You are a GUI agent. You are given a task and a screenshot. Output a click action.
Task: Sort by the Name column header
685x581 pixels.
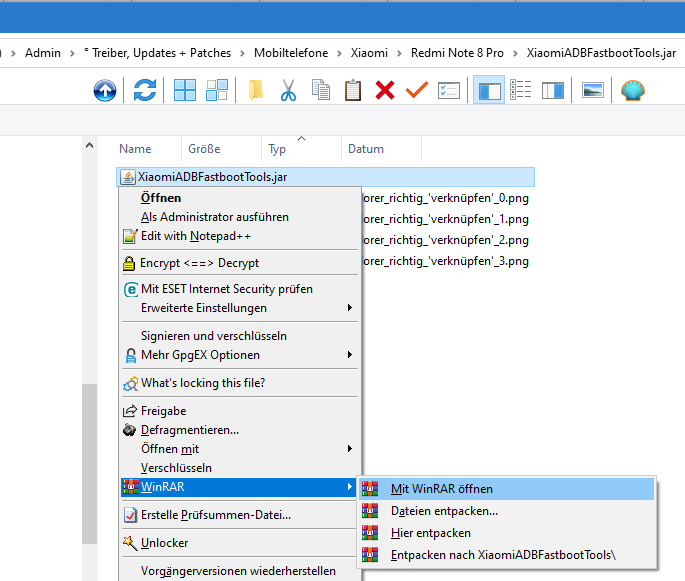(x=149, y=149)
